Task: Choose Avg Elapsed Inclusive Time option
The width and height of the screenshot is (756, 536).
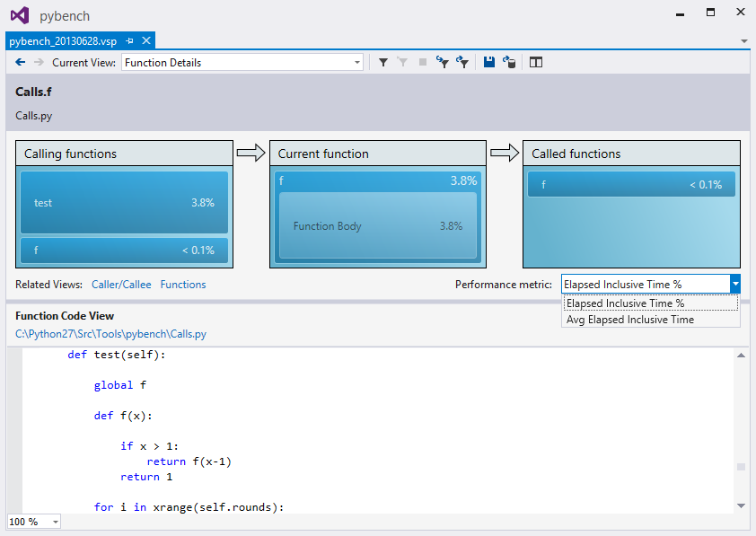Action: [651, 320]
